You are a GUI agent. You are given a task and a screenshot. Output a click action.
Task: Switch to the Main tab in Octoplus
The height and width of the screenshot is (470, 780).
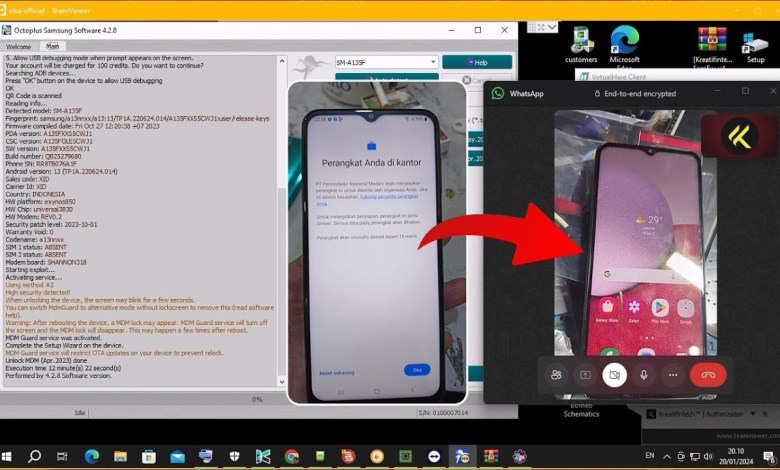[53, 46]
